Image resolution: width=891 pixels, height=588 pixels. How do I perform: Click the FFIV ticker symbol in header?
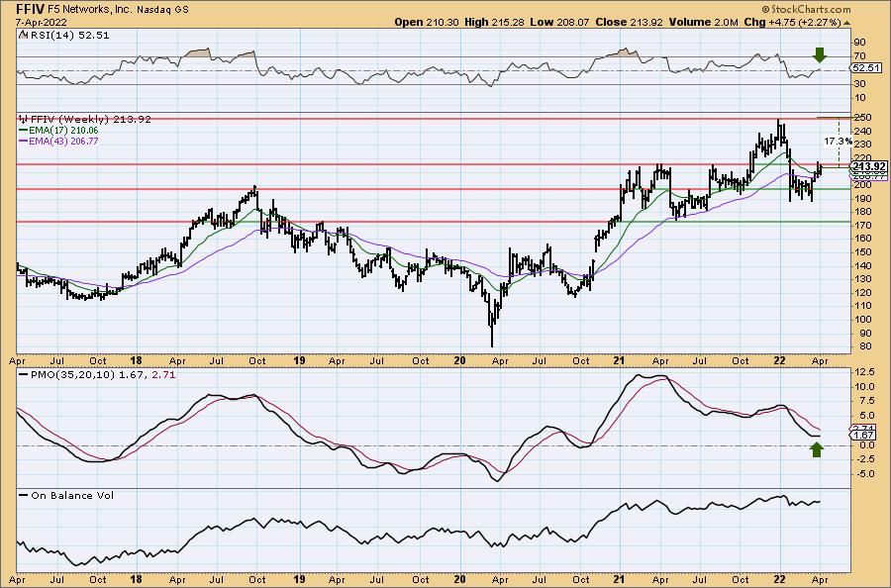[x=31, y=9]
